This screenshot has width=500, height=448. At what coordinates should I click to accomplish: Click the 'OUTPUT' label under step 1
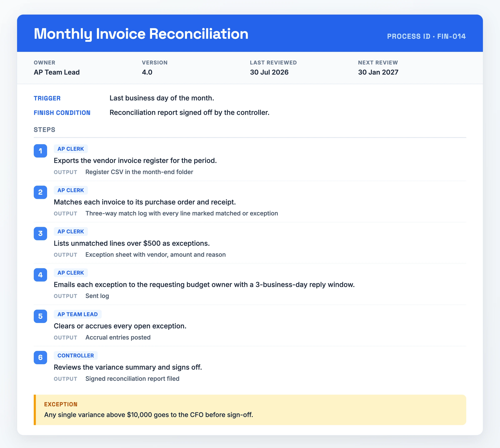(x=65, y=172)
